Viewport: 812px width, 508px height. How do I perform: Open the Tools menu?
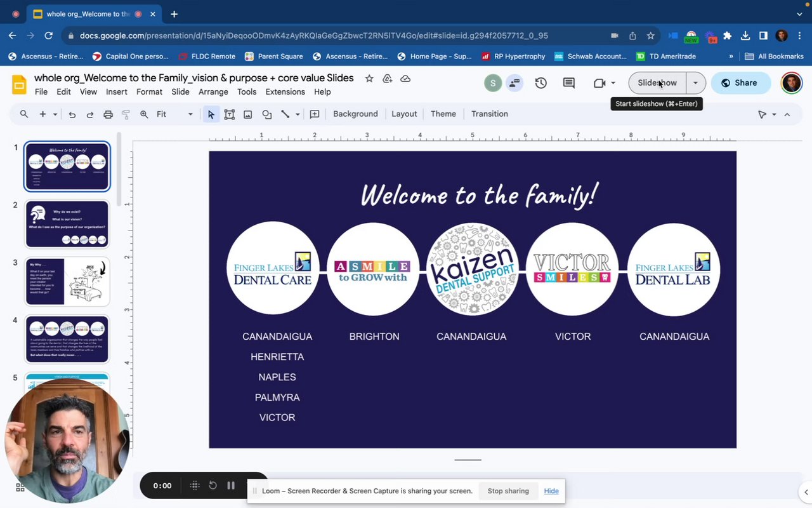[x=247, y=91]
